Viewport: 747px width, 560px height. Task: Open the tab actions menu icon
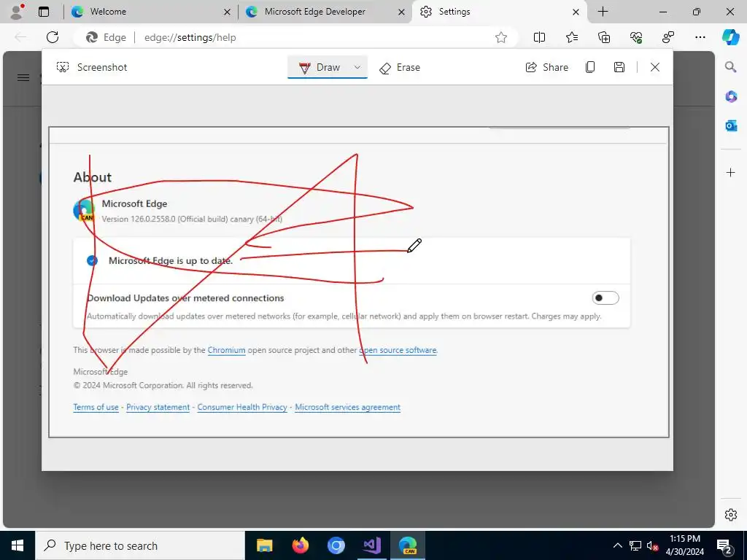[x=44, y=12]
